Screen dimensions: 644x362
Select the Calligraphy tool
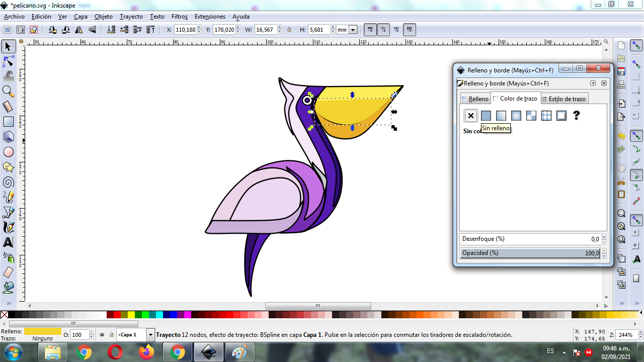pos(8,227)
